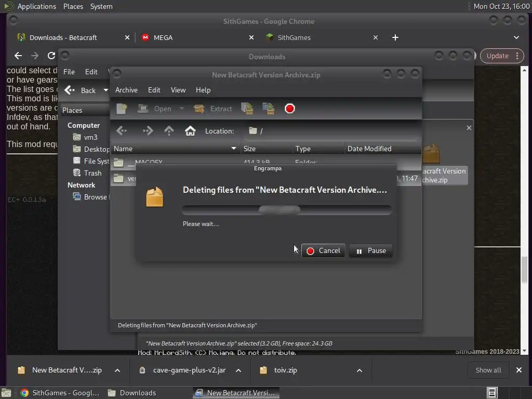The image size is (532, 399).
Task: Click the Chrome Update button
Action: point(498,56)
